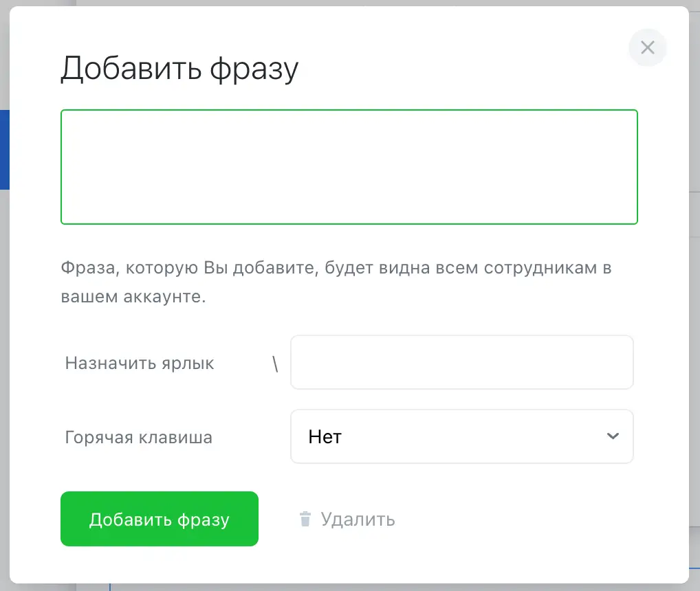Click the gray overlay below the dialog

(x=344, y=588)
